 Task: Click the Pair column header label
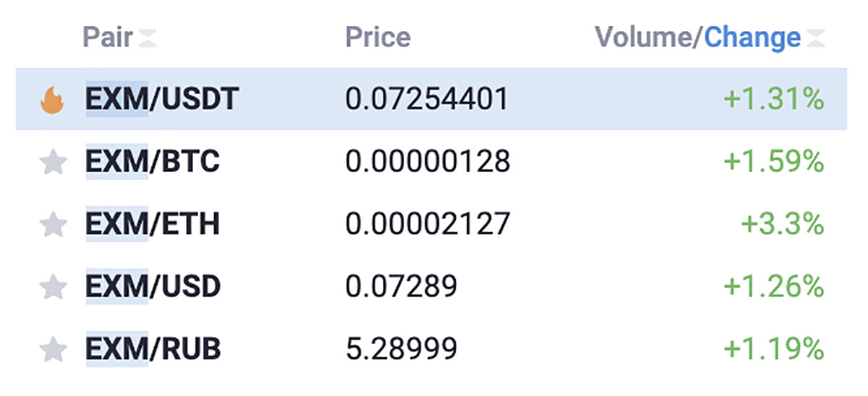coord(108,38)
